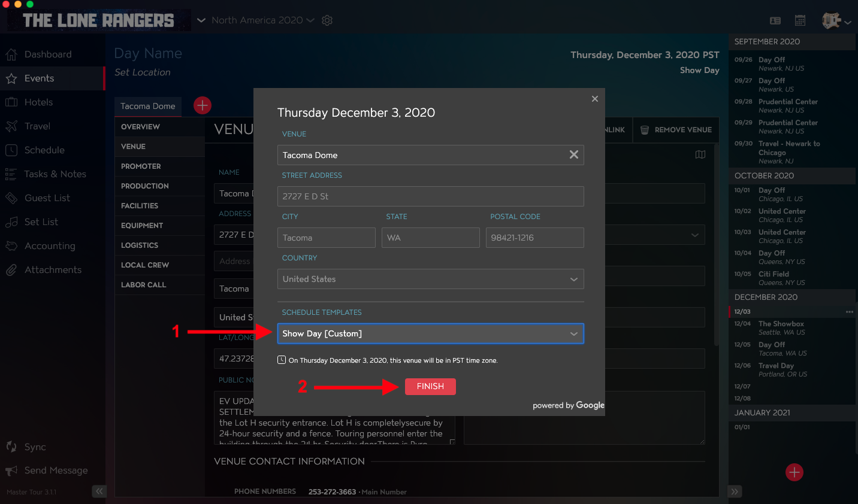
Task: Switch to the Venue tab
Action: pos(159,147)
